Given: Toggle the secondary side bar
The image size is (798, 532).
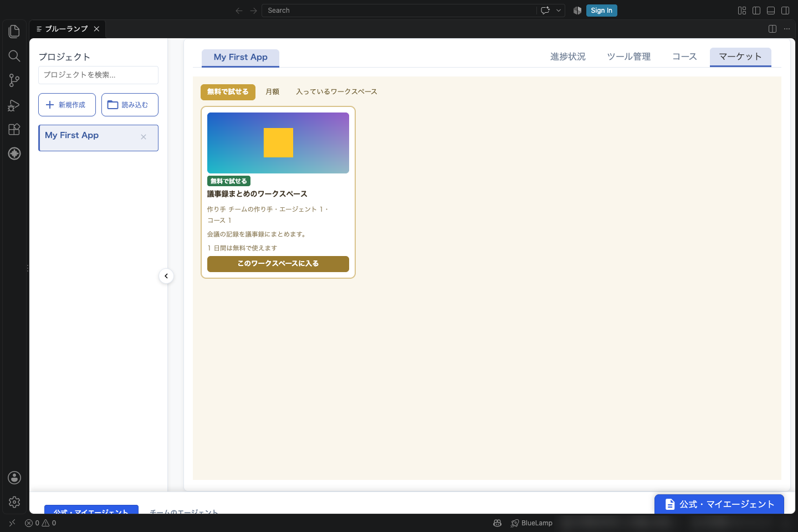Looking at the screenshot, I should (785, 11).
